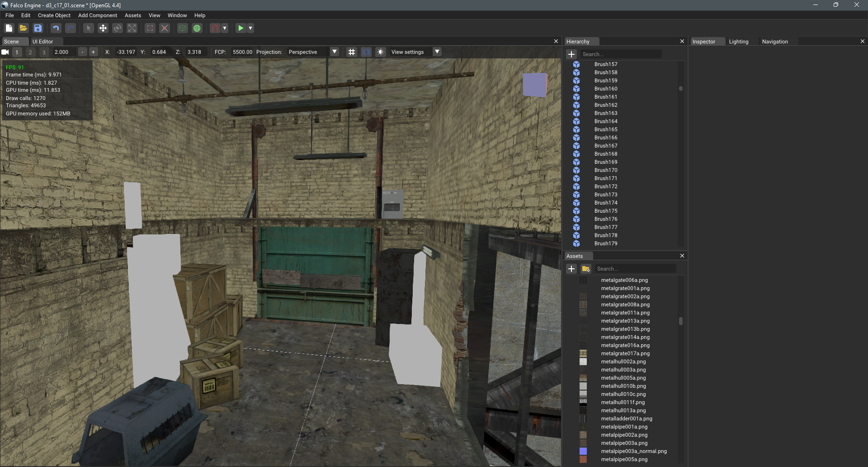Open the Assets menu
The height and width of the screenshot is (467, 868).
(x=133, y=15)
